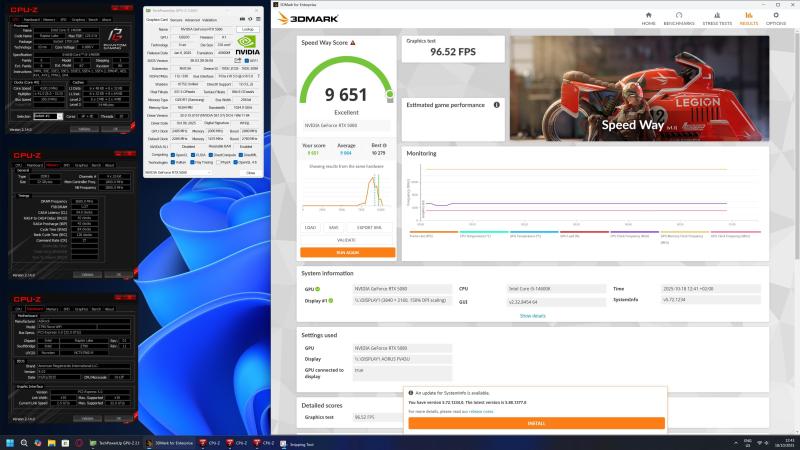Toggle the OpenCL computing checkbox
Viewport: 800px width, 450px height.
(171, 154)
